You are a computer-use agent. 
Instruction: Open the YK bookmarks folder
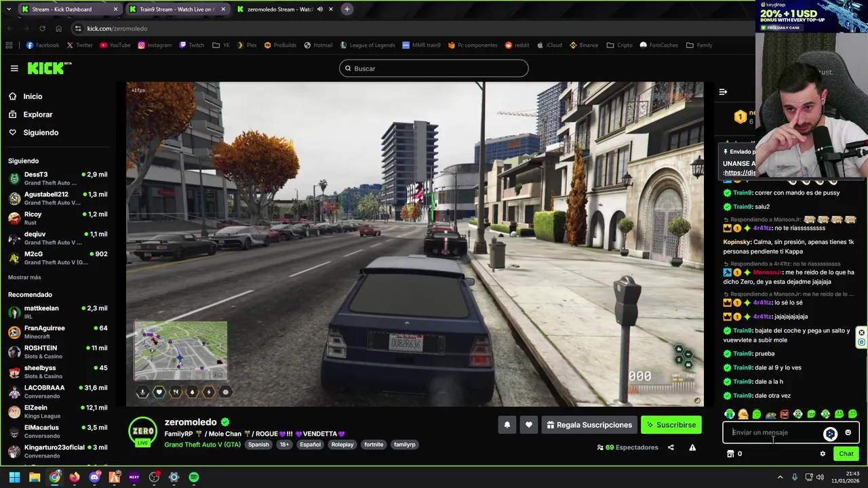pyautogui.click(x=221, y=45)
